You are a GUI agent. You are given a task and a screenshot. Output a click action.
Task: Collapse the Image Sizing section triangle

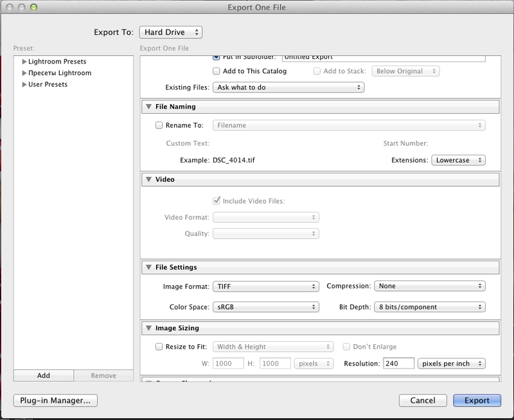[148, 329]
